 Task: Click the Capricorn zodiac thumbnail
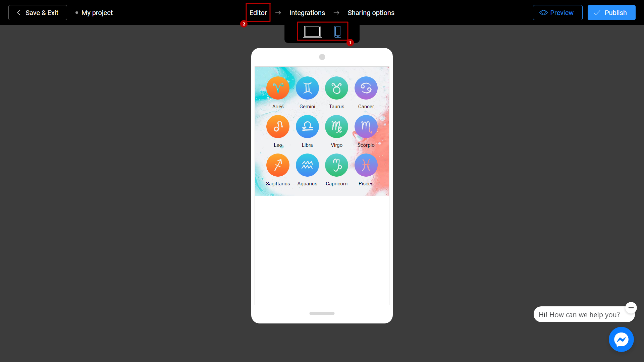click(337, 165)
